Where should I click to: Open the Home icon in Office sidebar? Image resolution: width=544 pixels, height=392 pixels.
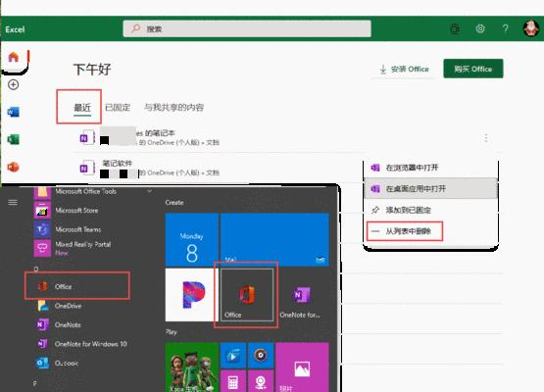pyautogui.click(x=14, y=57)
